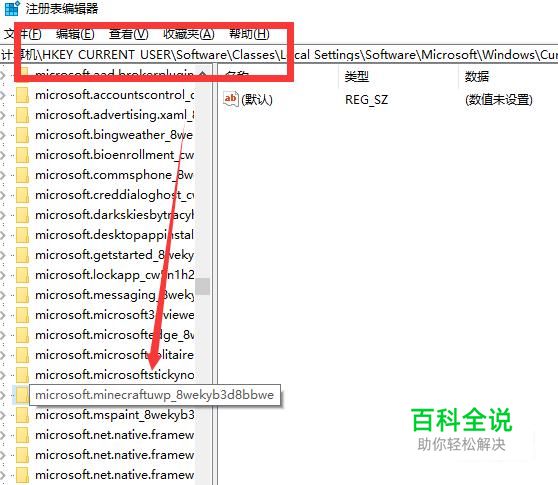This screenshot has height=485, width=558.
Task: Select microsoft.lockapp folder icon
Action: (22, 275)
